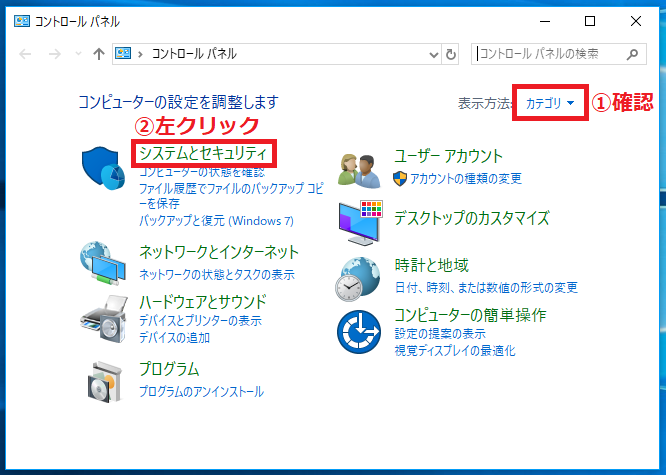Open ユーザー アカウント category

(449, 156)
